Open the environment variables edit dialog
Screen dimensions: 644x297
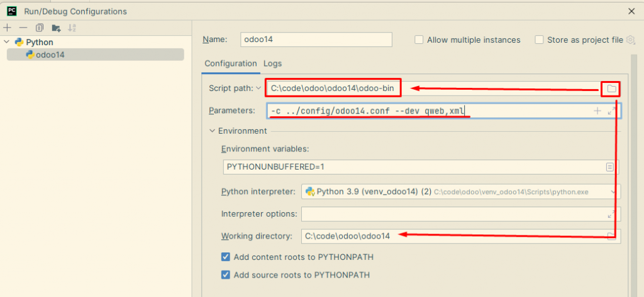609,167
